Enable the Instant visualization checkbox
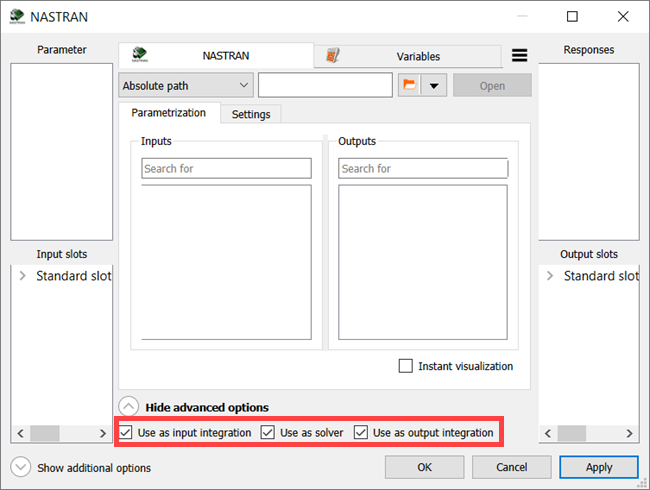The height and width of the screenshot is (490, 650). tap(405, 366)
